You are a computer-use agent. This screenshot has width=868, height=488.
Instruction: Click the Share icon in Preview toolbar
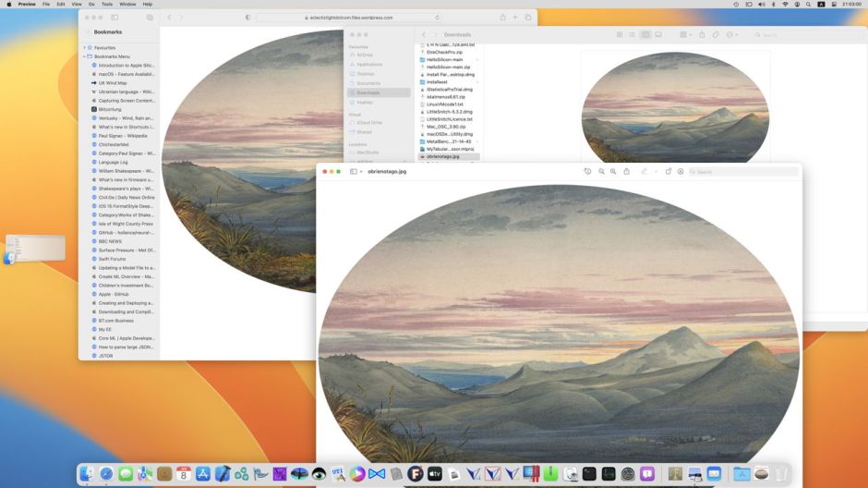point(626,172)
